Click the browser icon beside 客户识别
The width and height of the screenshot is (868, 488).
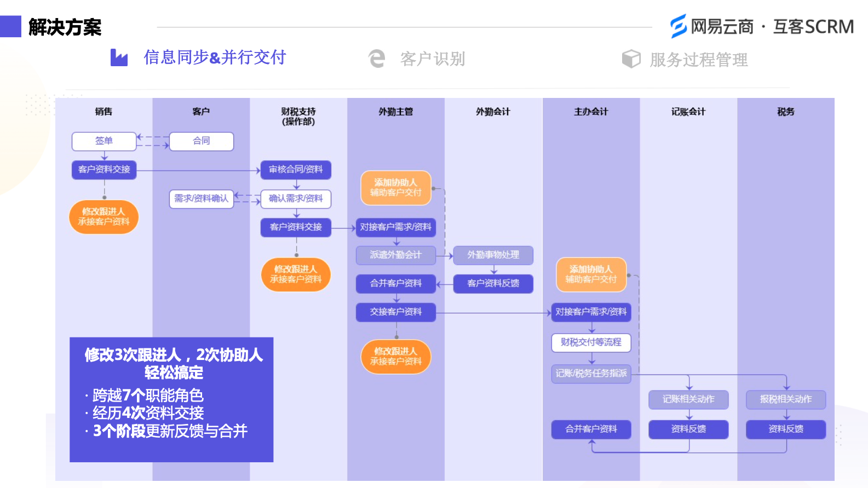(x=377, y=59)
